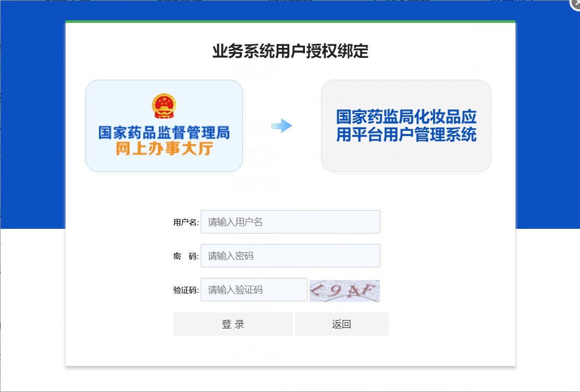580x392 pixels.
Task: Click the characters shown in the verification image
Action: (344, 290)
